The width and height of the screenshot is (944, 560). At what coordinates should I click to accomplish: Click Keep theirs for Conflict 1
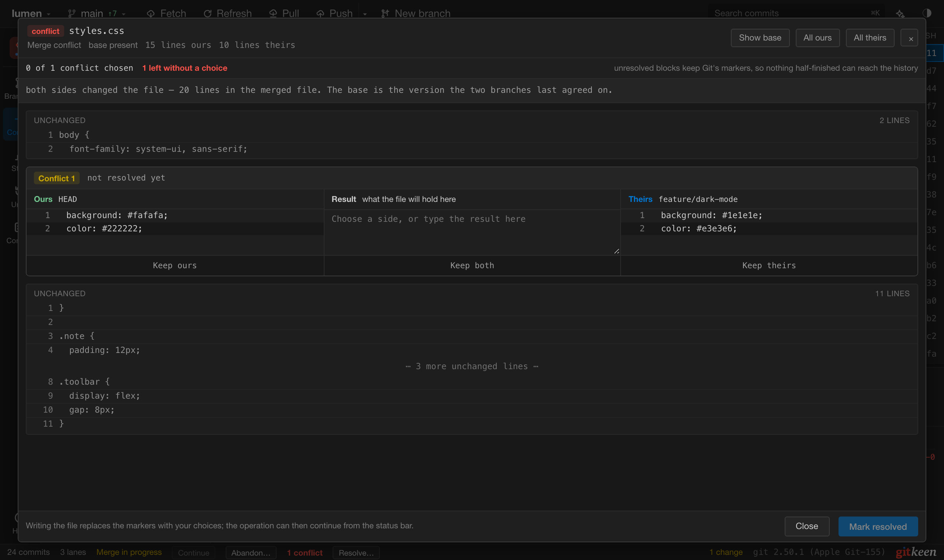click(769, 265)
